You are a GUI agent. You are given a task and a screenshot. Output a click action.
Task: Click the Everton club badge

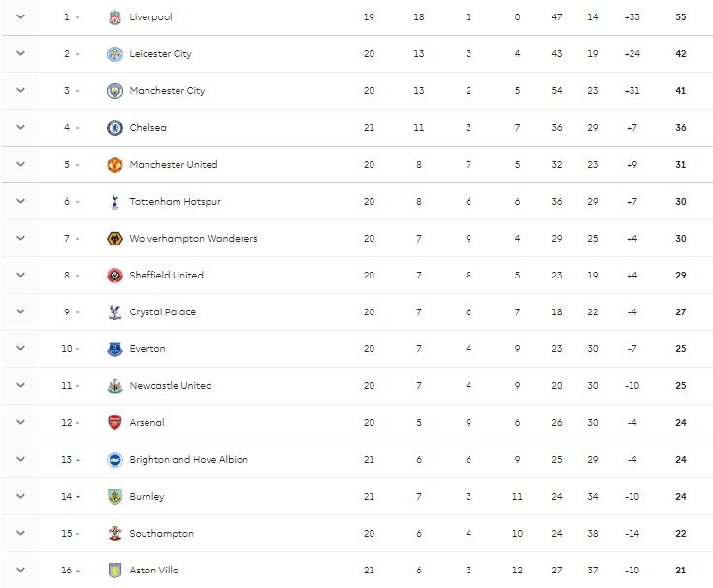pyautogui.click(x=114, y=348)
